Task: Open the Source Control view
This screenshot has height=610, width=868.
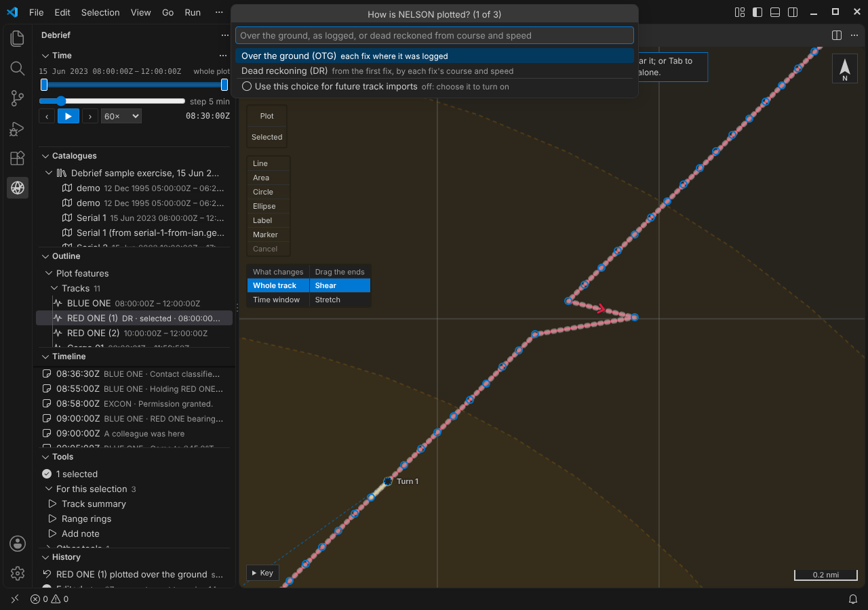Action: tap(18, 98)
